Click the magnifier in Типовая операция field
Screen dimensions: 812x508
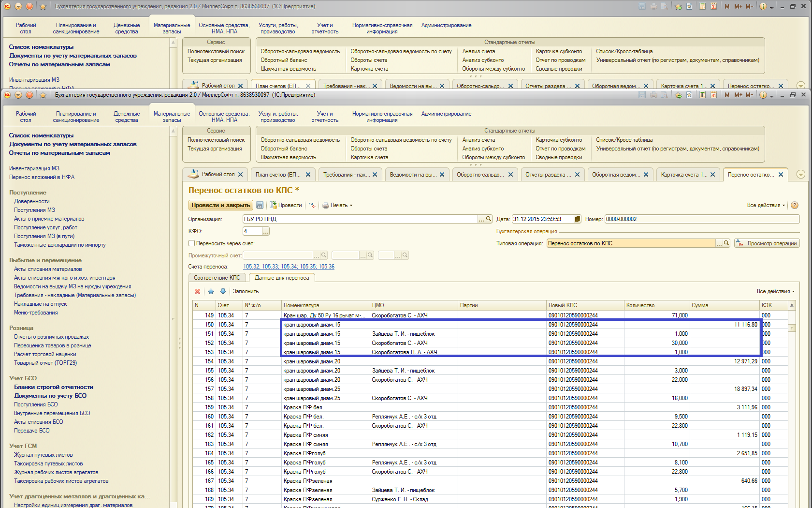click(726, 243)
